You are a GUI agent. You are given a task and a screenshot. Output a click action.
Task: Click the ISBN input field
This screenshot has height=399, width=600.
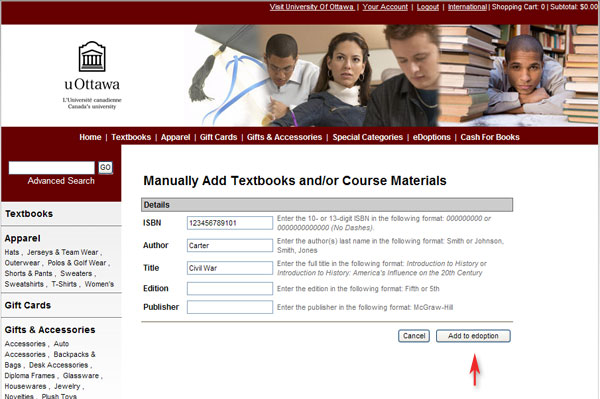[230, 223]
